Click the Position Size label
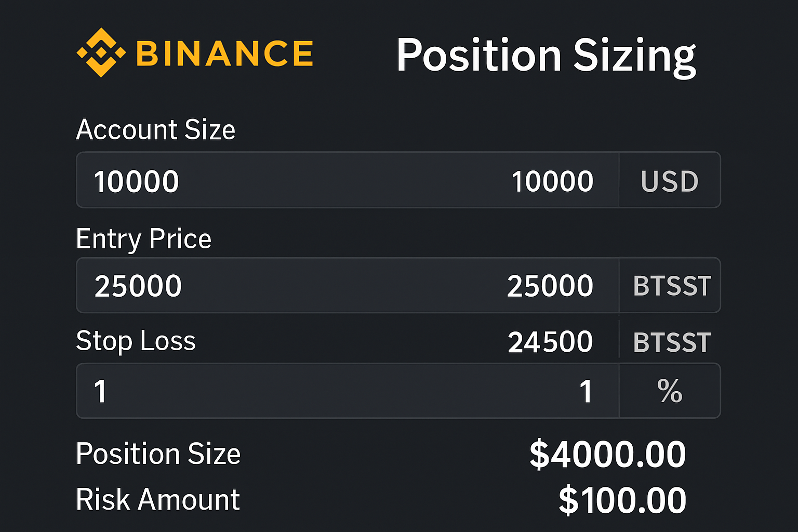This screenshot has width=798, height=532. [x=158, y=454]
